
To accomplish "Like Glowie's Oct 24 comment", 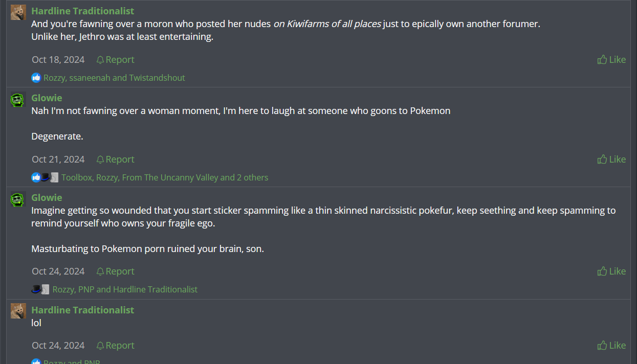I will tap(611, 271).
